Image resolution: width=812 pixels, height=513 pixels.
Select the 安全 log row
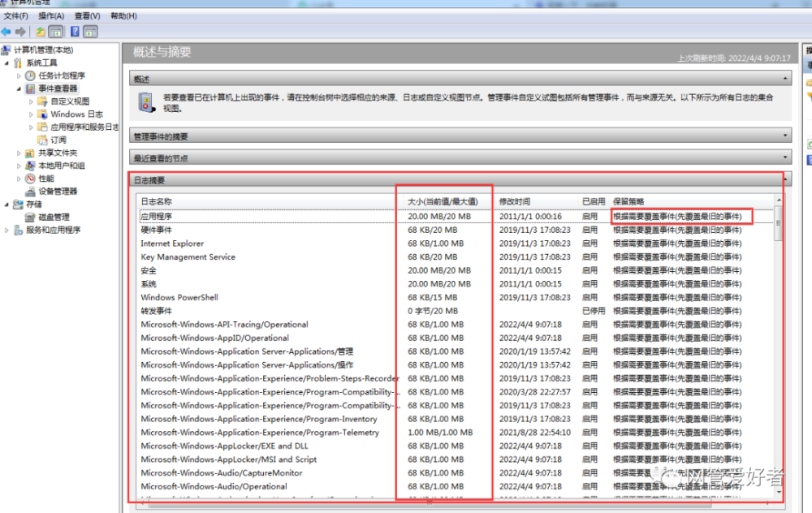pyautogui.click(x=456, y=270)
